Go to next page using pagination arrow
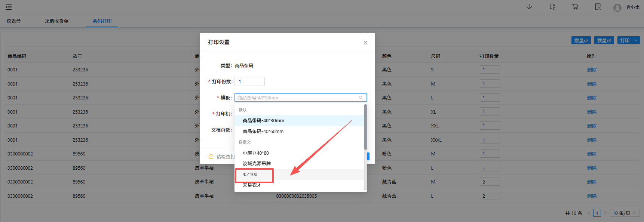 click(x=605, y=213)
